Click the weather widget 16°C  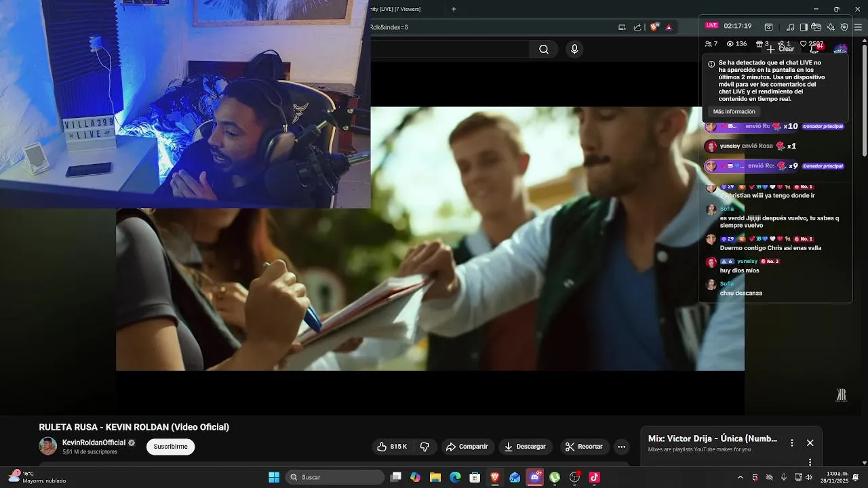[x=37, y=477]
